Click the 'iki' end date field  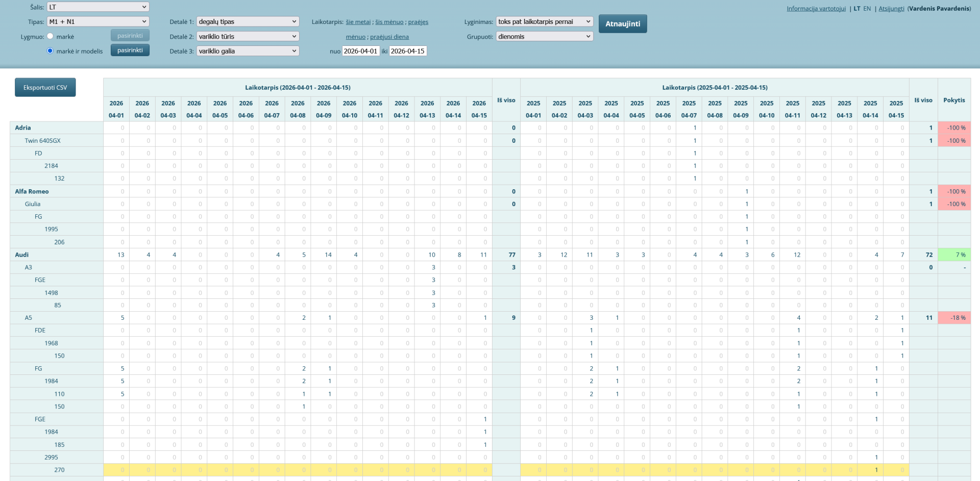click(x=408, y=51)
